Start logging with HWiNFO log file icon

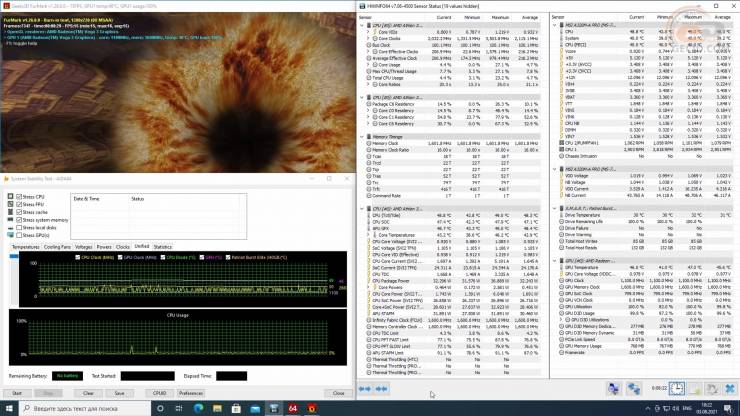695,389
